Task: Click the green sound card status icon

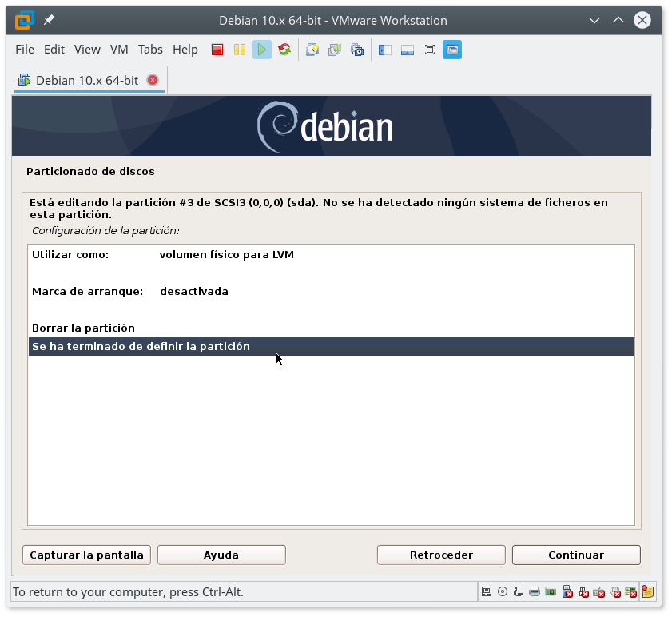Action: tap(551, 592)
